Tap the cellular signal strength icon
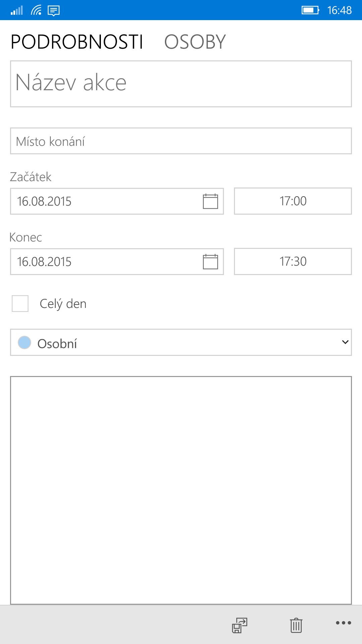362x644 pixels. (16, 10)
